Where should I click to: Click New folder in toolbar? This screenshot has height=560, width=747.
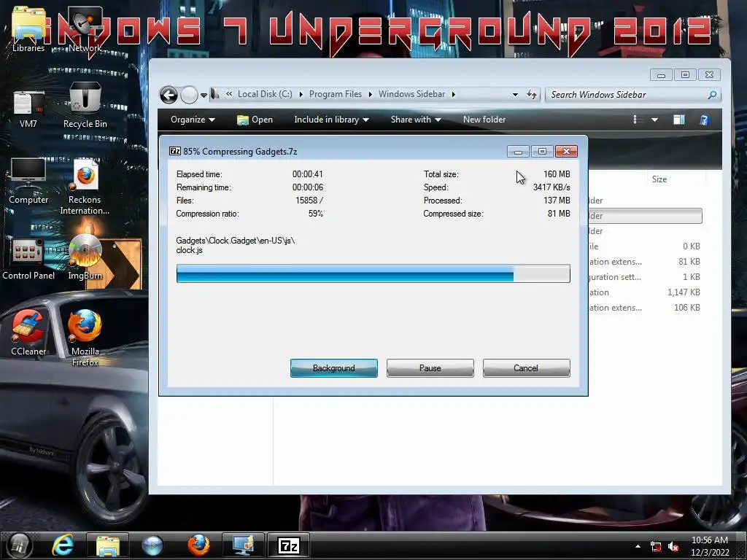pos(484,120)
